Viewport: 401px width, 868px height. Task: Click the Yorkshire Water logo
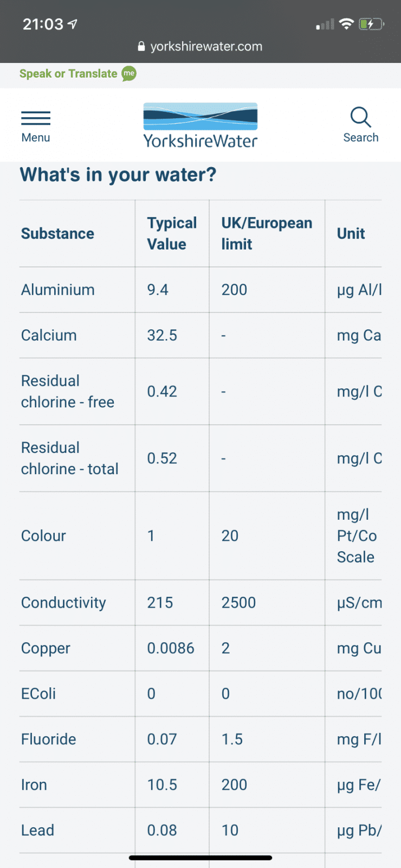pos(200,125)
